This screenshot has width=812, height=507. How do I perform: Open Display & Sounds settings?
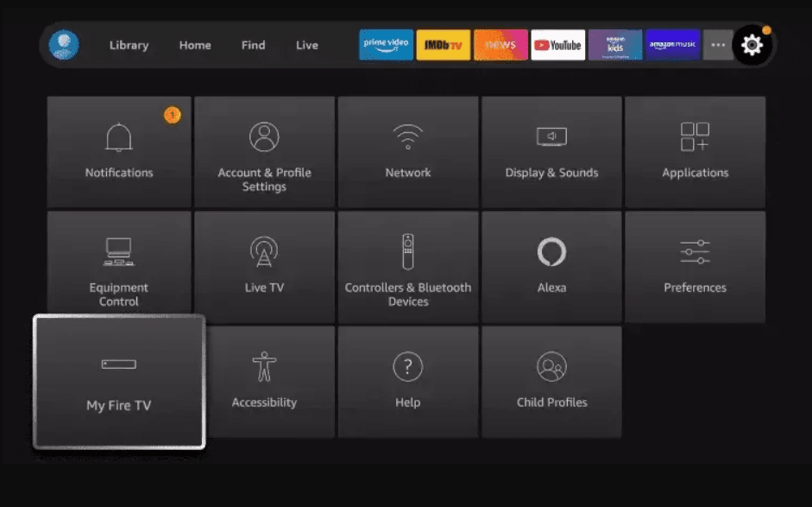551,152
